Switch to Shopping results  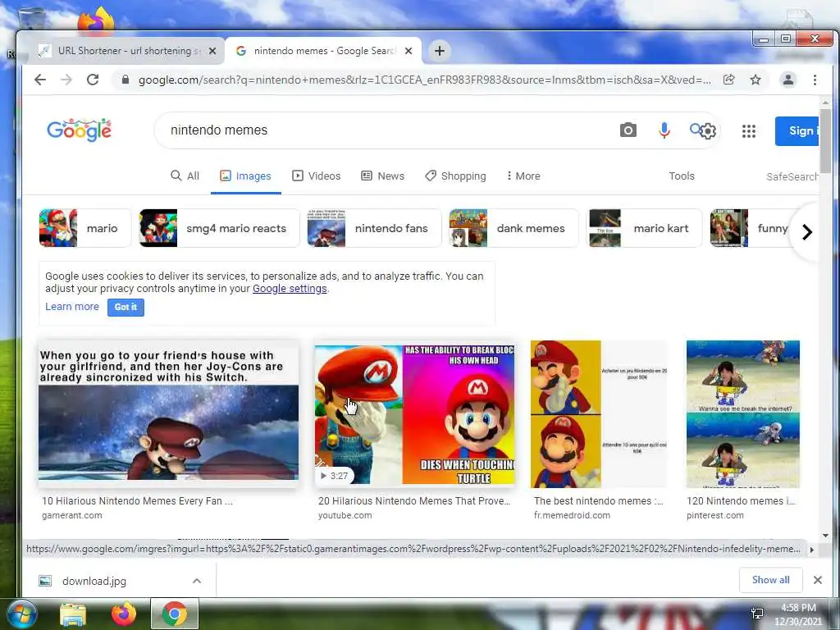[455, 176]
